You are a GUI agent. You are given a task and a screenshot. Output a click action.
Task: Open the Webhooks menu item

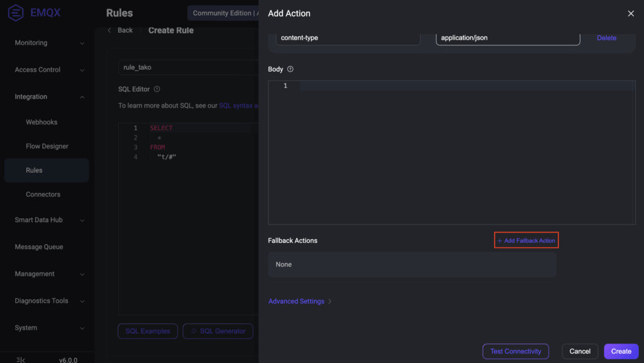42,122
